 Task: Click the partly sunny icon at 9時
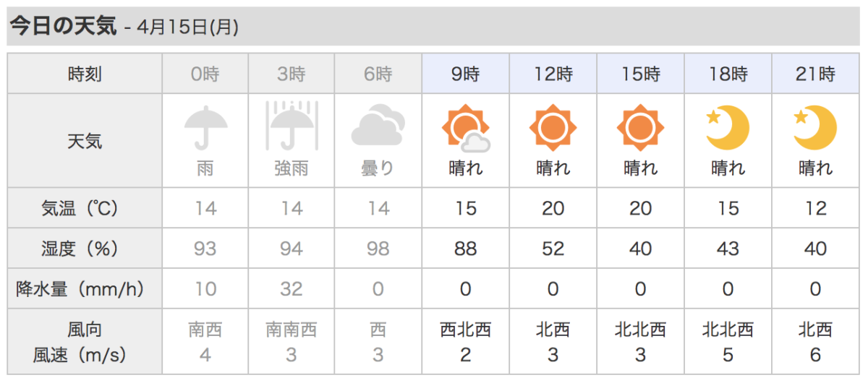coord(466,128)
